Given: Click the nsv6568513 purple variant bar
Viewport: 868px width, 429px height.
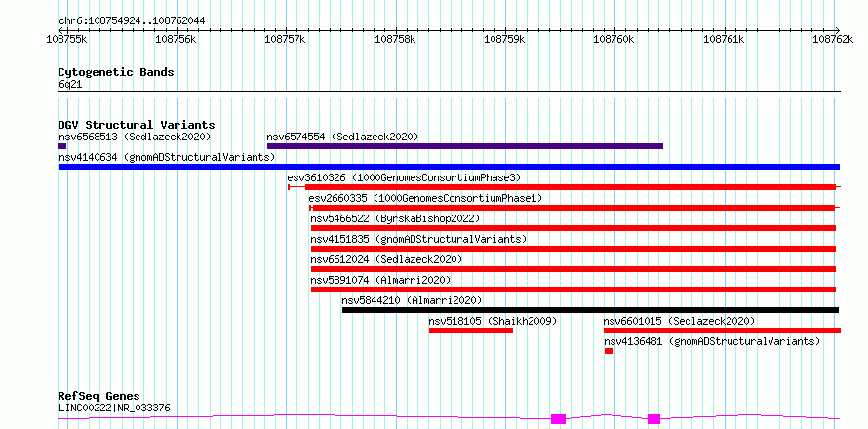Looking at the screenshot, I should pos(62,146).
